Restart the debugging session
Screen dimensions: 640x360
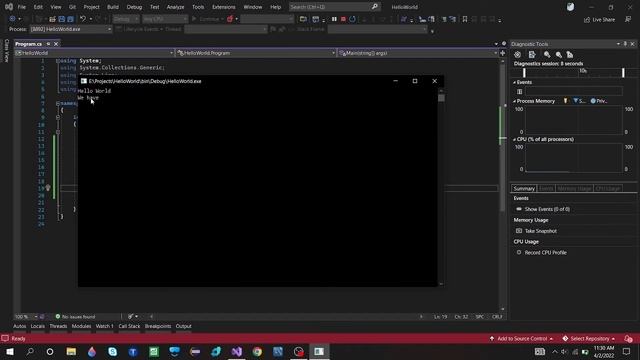tap(352, 19)
